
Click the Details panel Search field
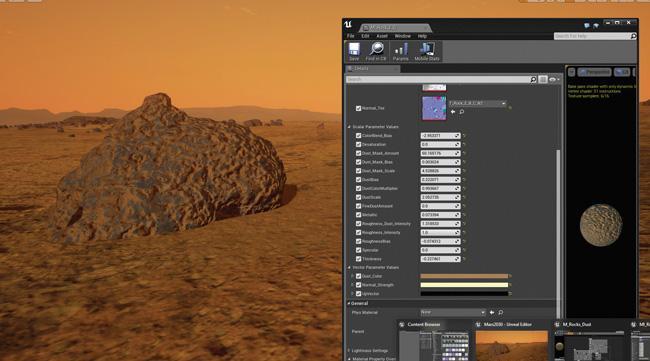pos(438,79)
